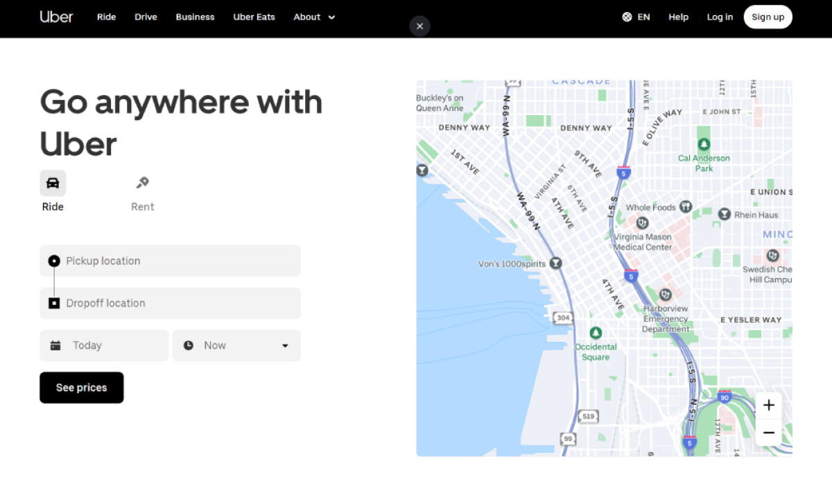The image size is (832, 504).
Task: Click Rhein Haus marker icon
Action: point(725,214)
